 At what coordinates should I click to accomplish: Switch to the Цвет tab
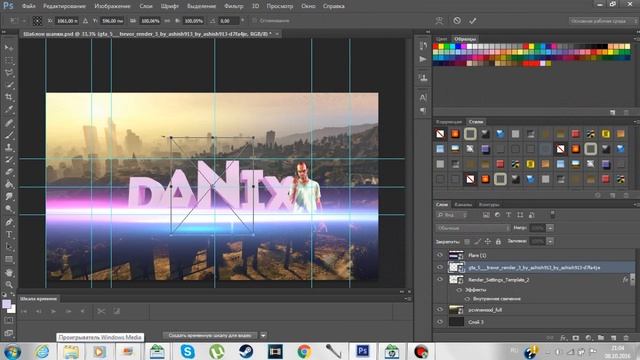441,39
